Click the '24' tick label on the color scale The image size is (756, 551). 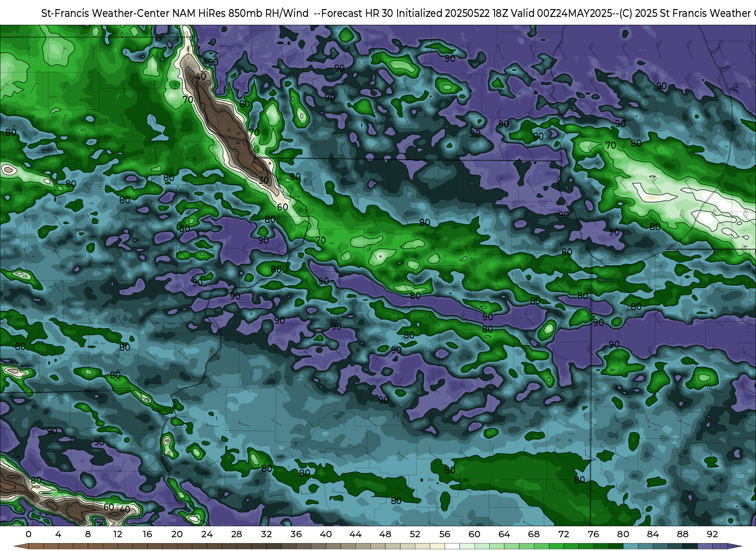tap(207, 534)
